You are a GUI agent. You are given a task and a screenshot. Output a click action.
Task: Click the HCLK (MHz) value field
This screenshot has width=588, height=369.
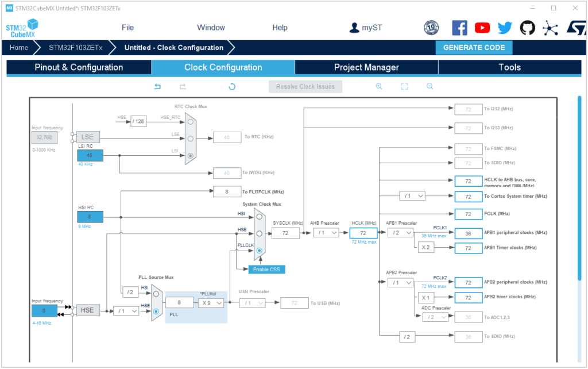(x=363, y=233)
